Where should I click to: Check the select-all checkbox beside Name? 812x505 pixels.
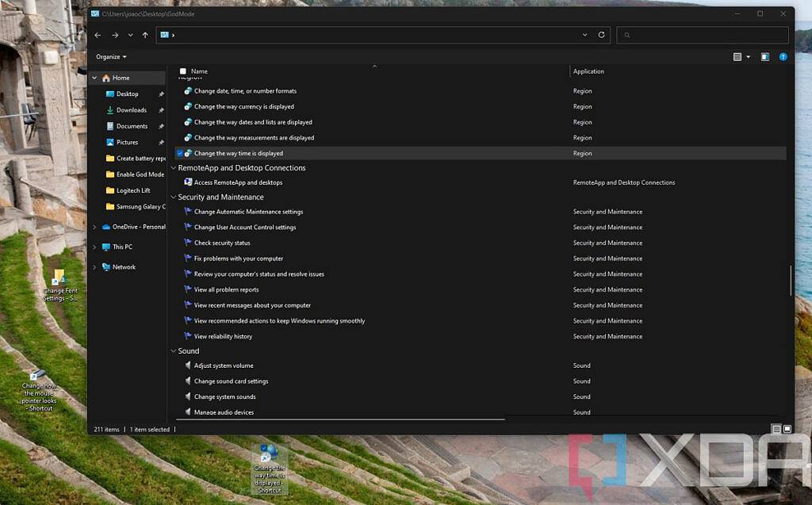pos(184,71)
